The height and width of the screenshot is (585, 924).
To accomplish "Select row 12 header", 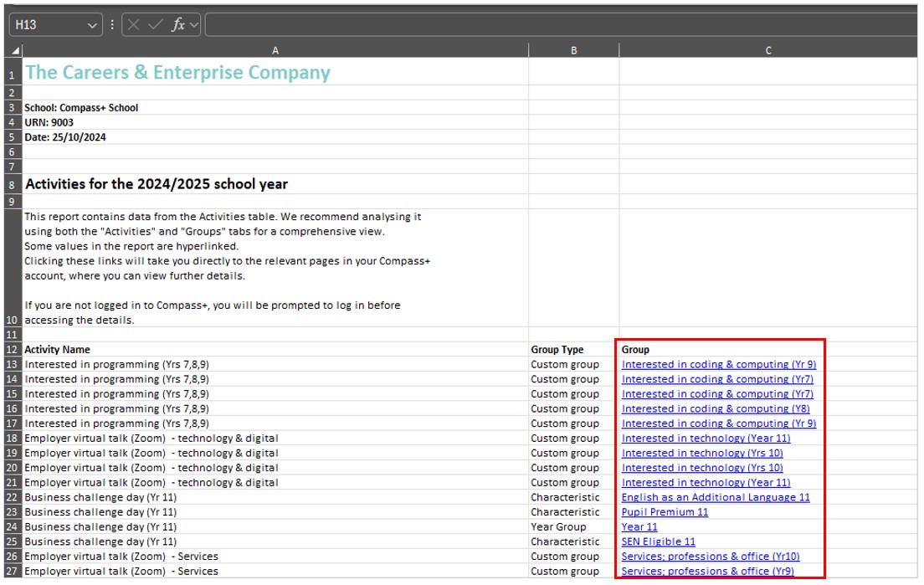I will point(12,350).
